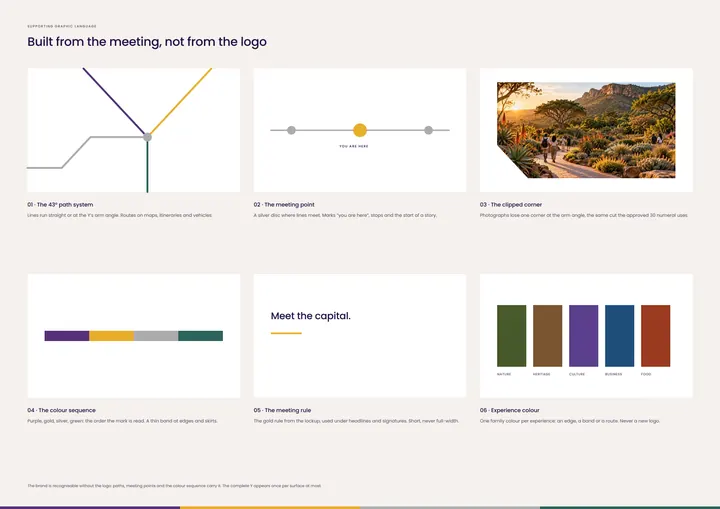Viewport: 720px width, 509px height.
Task: Select the "02 · The meeting point" caption title
Action: tap(284, 205)
